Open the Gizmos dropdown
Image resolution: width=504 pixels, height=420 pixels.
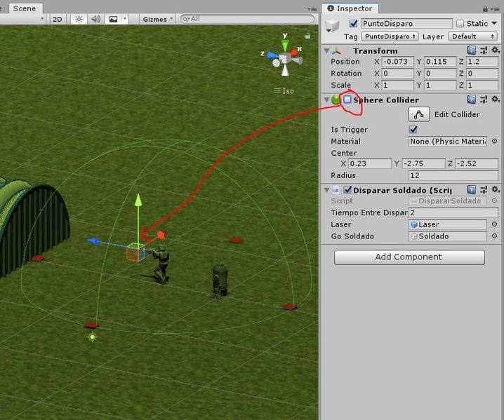157,19
